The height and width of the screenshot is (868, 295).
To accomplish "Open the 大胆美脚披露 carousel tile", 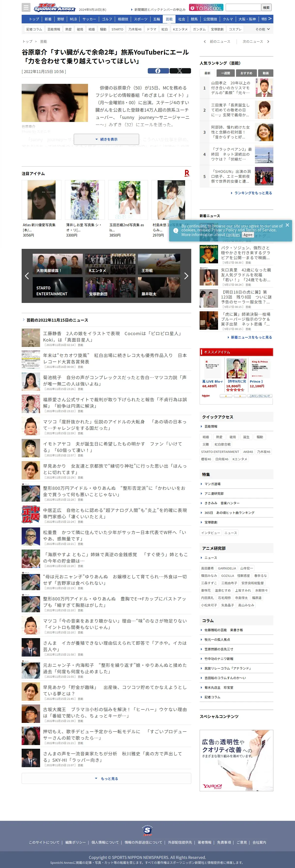I will [58, 264].
